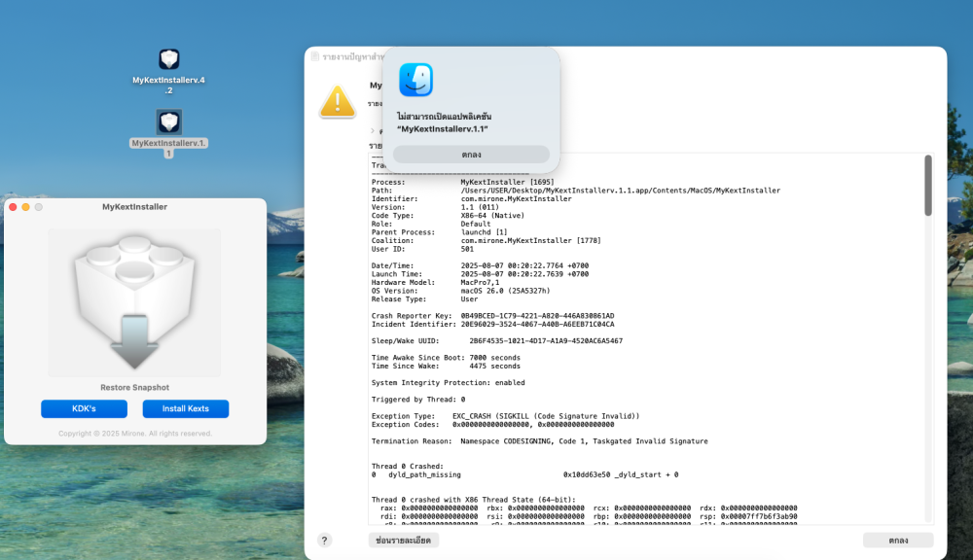This screenshot has width=973, height=560.
Task: Click the Crash Reporter Key line
Action: (x=492, y=316)
